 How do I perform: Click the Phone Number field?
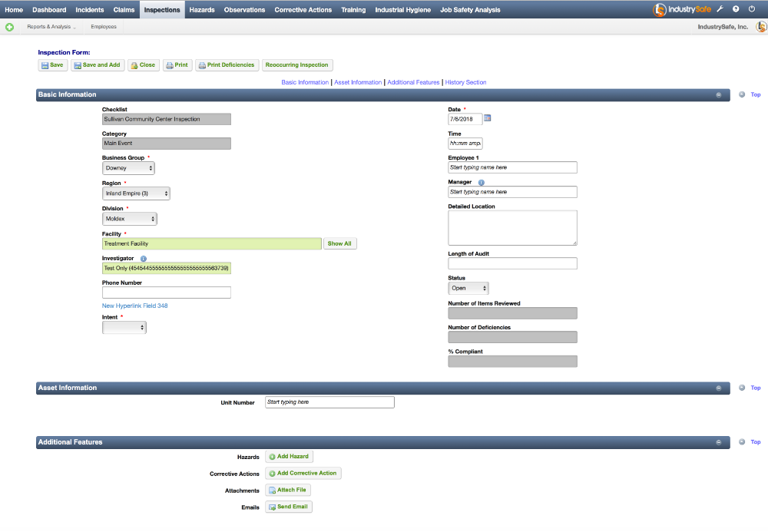coord(167,292)
